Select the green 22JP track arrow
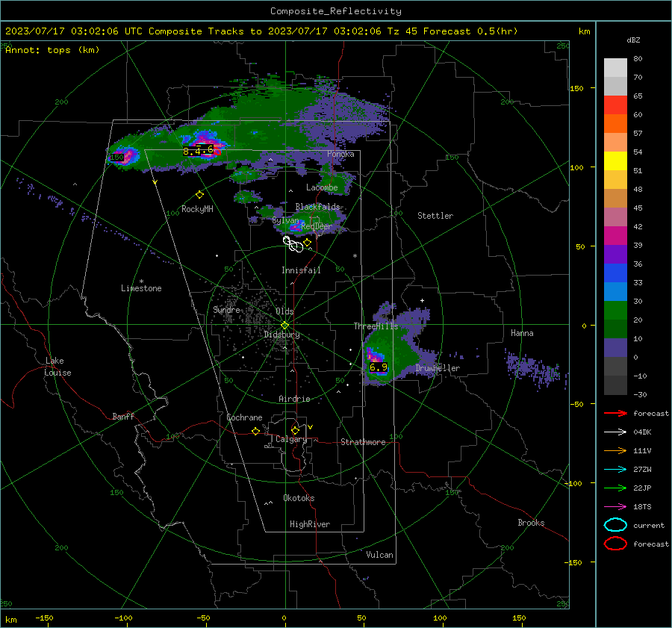 pos(615,488)
